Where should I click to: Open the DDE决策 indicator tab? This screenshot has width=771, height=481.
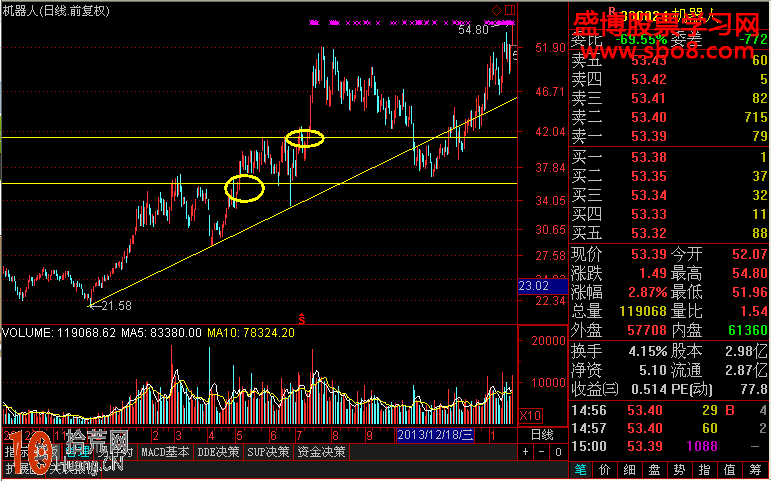click(218, 452)
